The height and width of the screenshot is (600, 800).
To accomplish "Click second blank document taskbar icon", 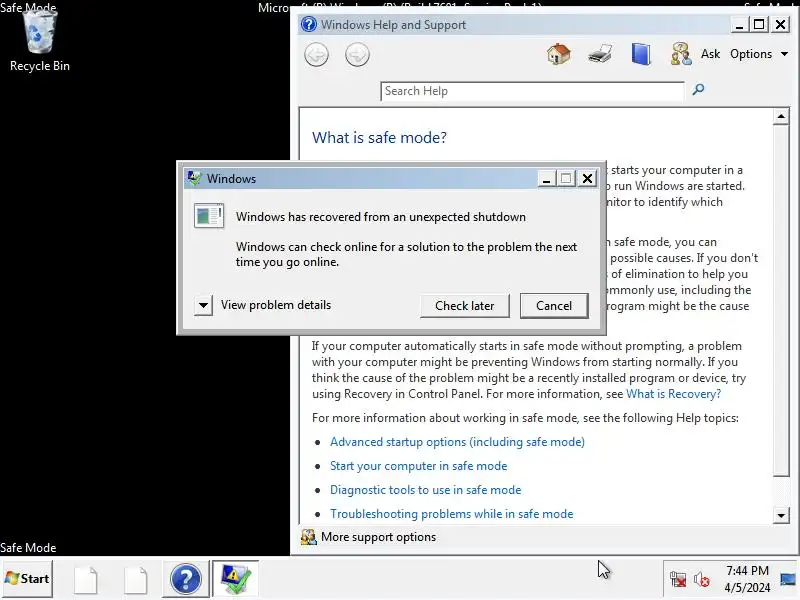I will (135, 579).
